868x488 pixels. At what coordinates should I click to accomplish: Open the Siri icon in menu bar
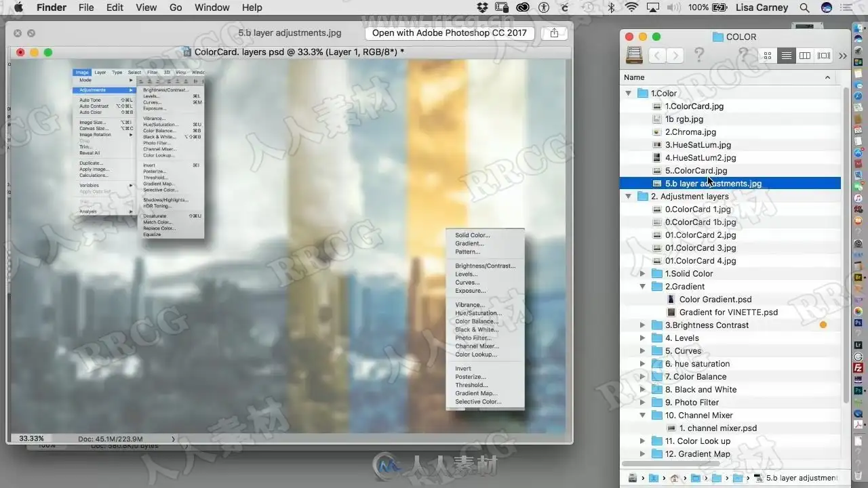coord(826,7)
